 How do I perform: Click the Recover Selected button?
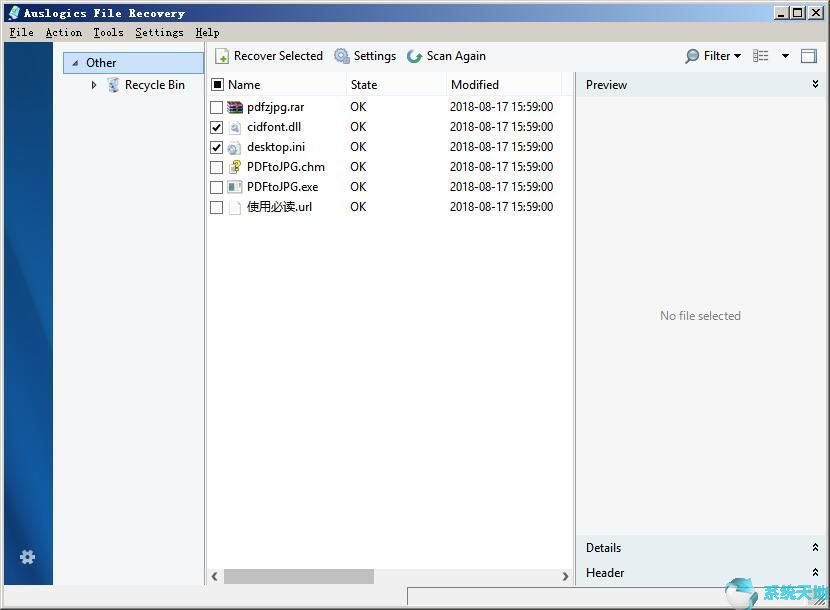coord(270,56)
